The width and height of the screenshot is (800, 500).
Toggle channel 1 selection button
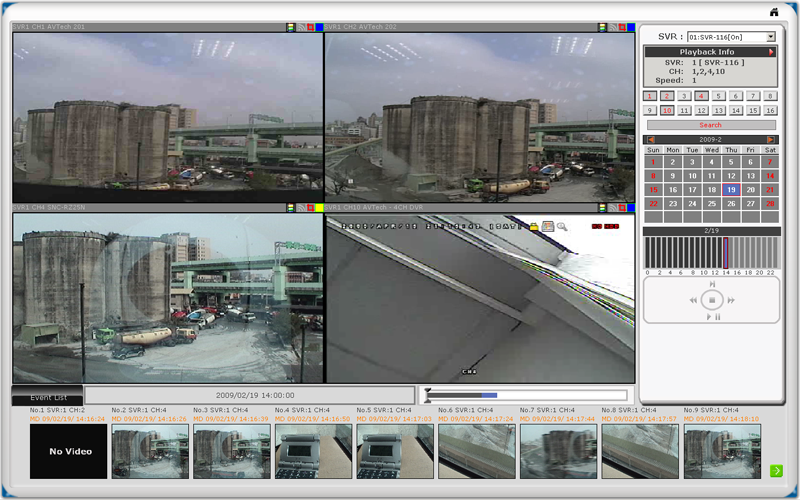pyautogui.click(x=650, y=96)
